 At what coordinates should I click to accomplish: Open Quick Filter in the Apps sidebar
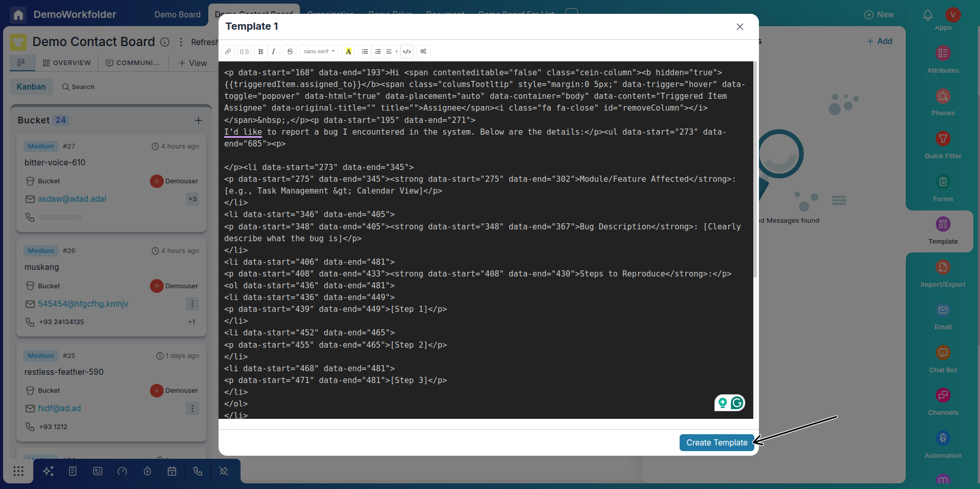(x=943, y=145)
